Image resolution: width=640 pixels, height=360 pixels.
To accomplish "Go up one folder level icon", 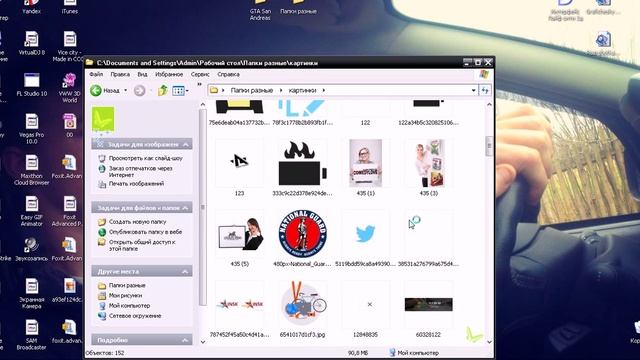I will (x=162, y=90).
